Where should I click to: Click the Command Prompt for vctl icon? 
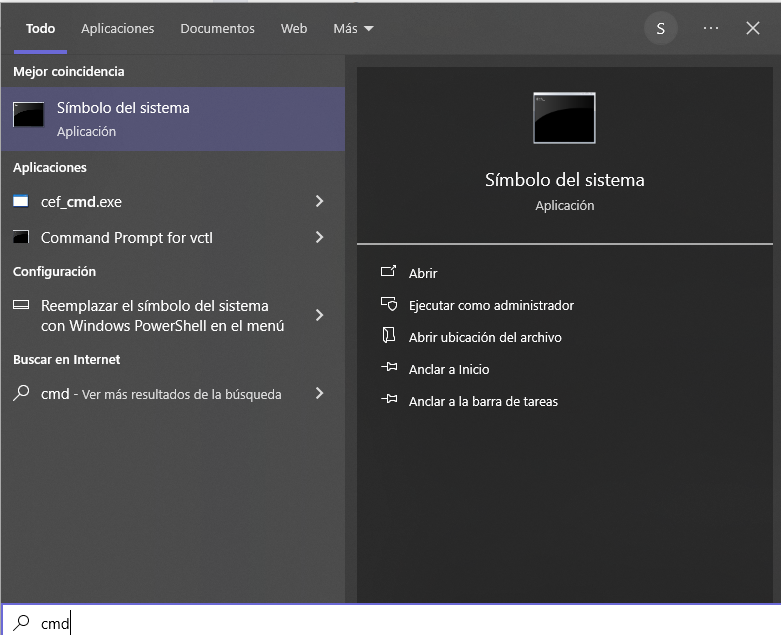[x=21, y=237]
